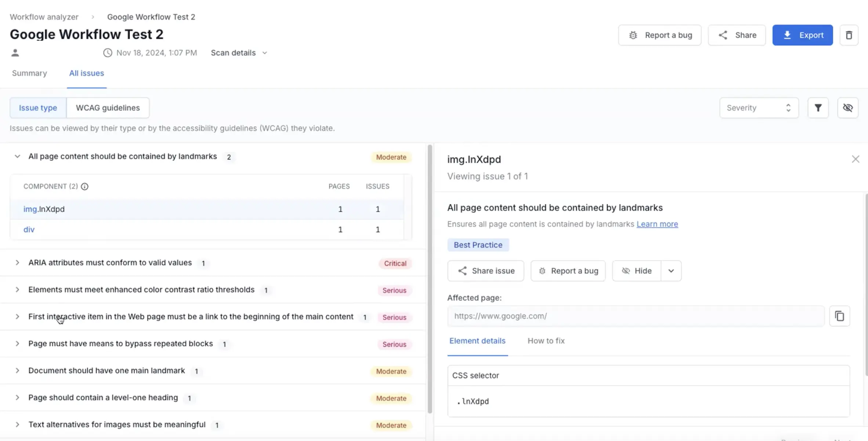Expand Scan details dropdown

(x=239, y=53)
